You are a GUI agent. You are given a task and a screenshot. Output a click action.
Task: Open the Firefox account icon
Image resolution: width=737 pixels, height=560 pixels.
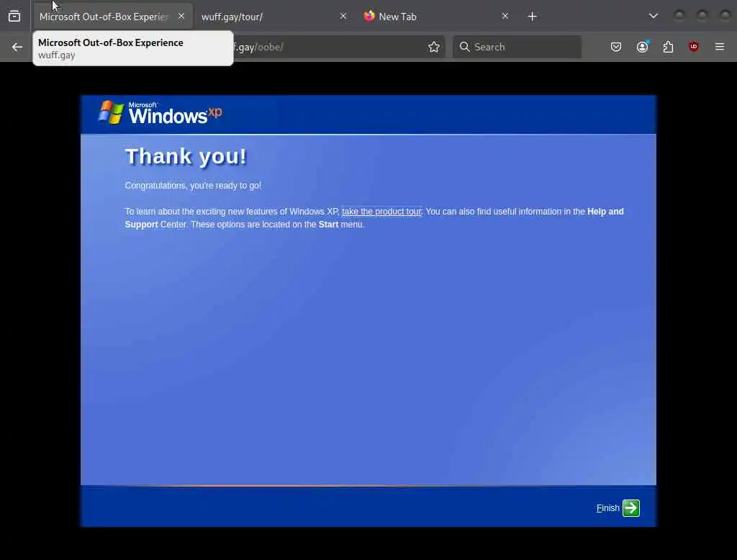point(643,47)
